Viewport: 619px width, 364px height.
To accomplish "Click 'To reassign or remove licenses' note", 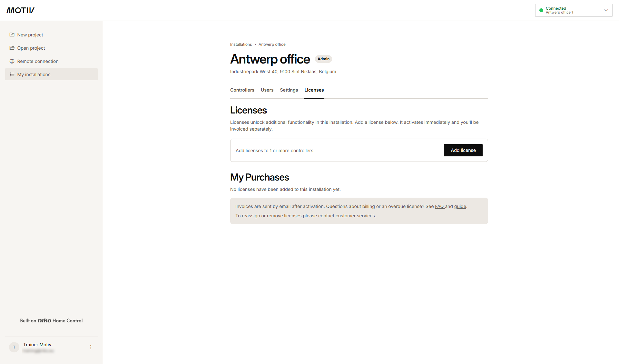I will [306, 216].
